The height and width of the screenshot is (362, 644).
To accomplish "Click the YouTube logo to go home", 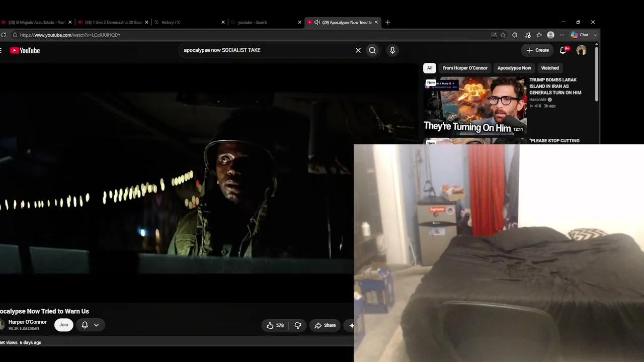I will pyautogui.click(x=25, y=50).
